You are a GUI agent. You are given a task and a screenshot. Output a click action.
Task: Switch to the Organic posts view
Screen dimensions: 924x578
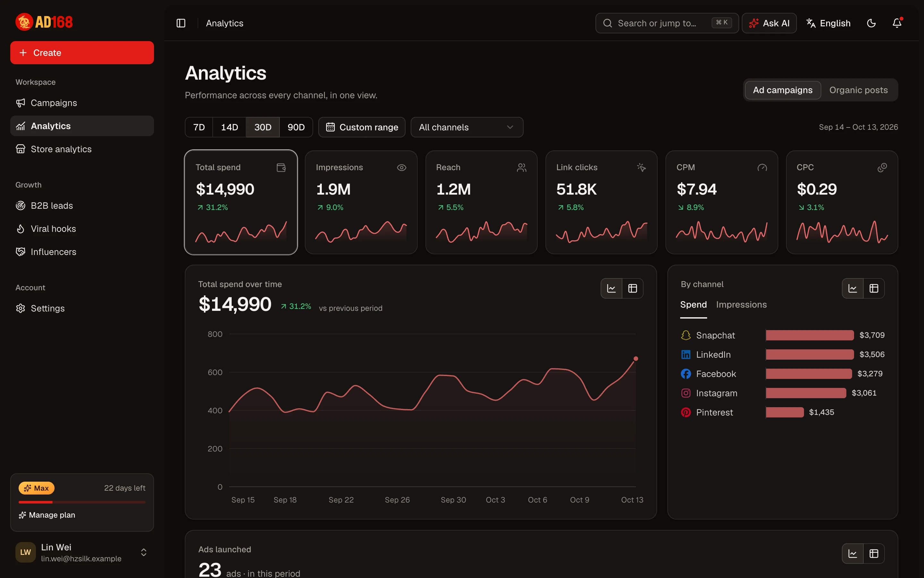click(858, 90)
